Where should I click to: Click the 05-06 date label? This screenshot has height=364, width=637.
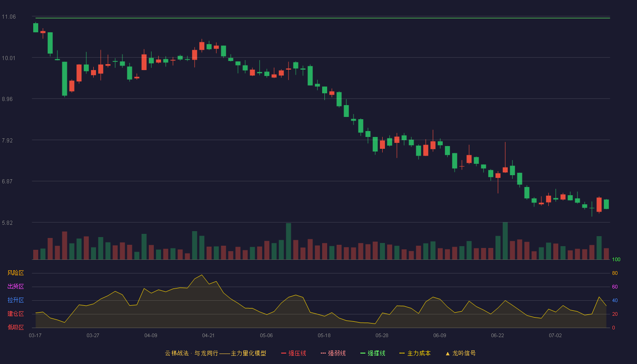point(266,335)
